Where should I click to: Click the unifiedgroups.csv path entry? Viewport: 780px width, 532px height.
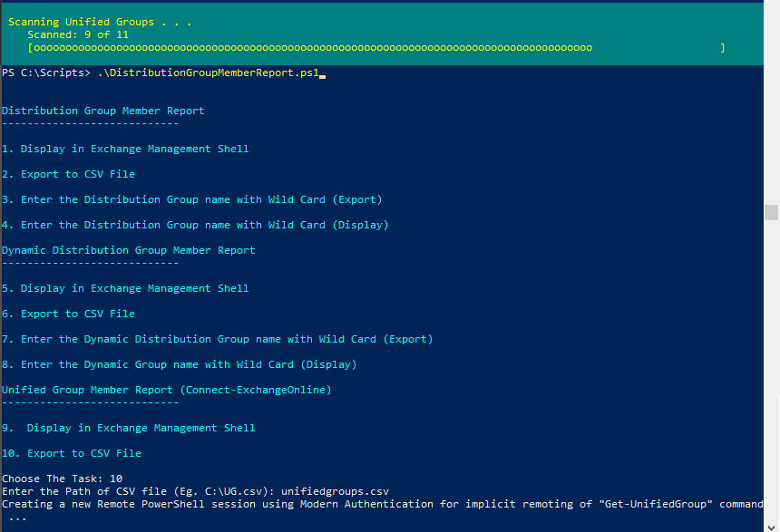335,491
